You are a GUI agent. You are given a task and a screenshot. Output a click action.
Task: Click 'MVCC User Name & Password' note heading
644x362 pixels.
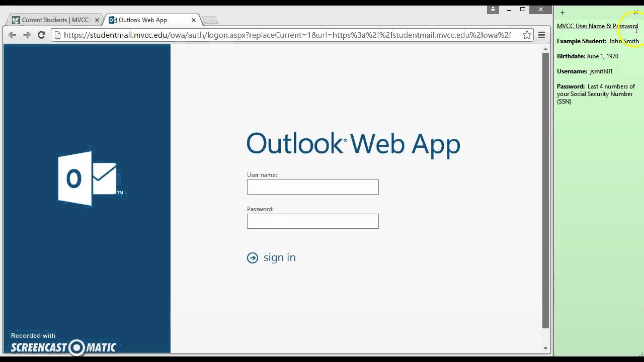tap(597, 26)
